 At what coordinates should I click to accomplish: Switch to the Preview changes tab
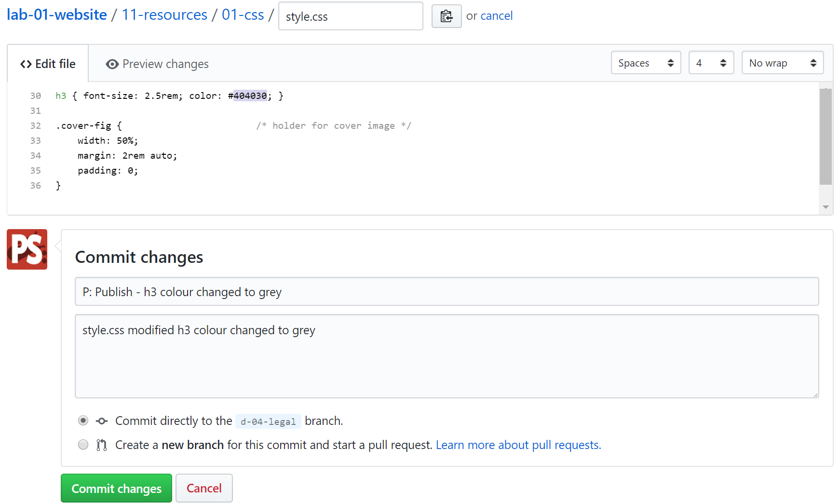click(x=157, y=64)
